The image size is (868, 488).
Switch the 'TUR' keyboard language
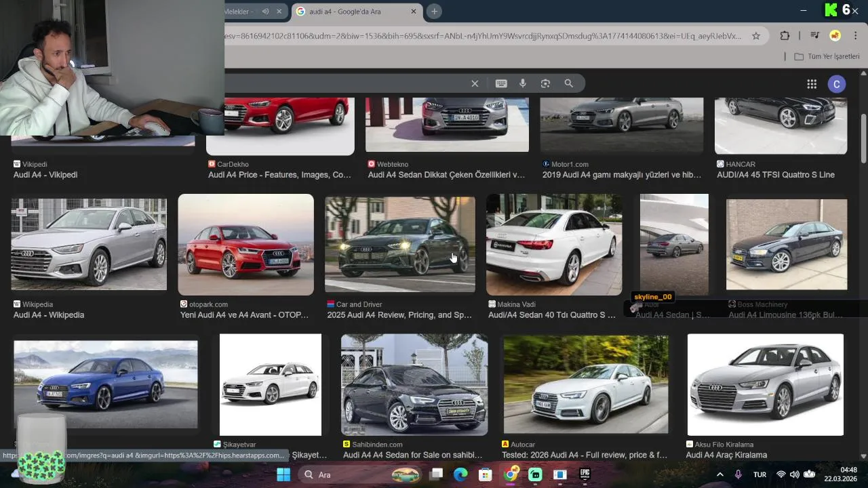coord(759,474)
